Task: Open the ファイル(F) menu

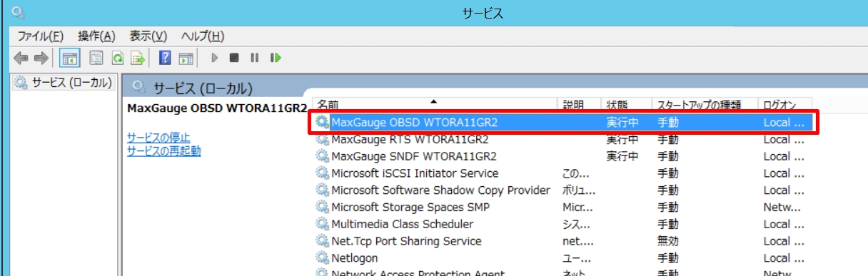Action: [x=40, y=36]
